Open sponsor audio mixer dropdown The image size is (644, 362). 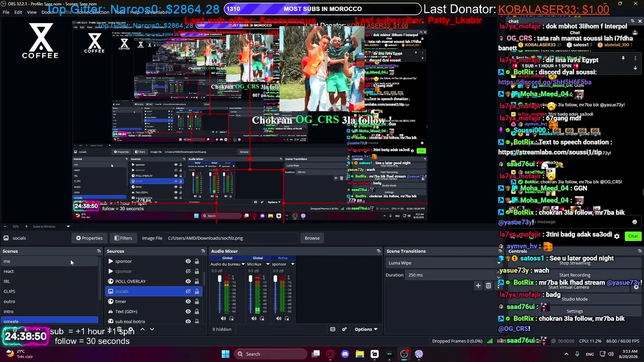(292, 264)
